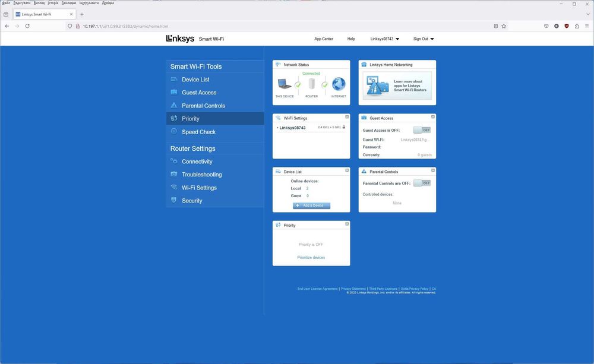This screenshot has height=364, width=594.
Task: Click the Guest online devices count
Action: (x=308, y=196)
